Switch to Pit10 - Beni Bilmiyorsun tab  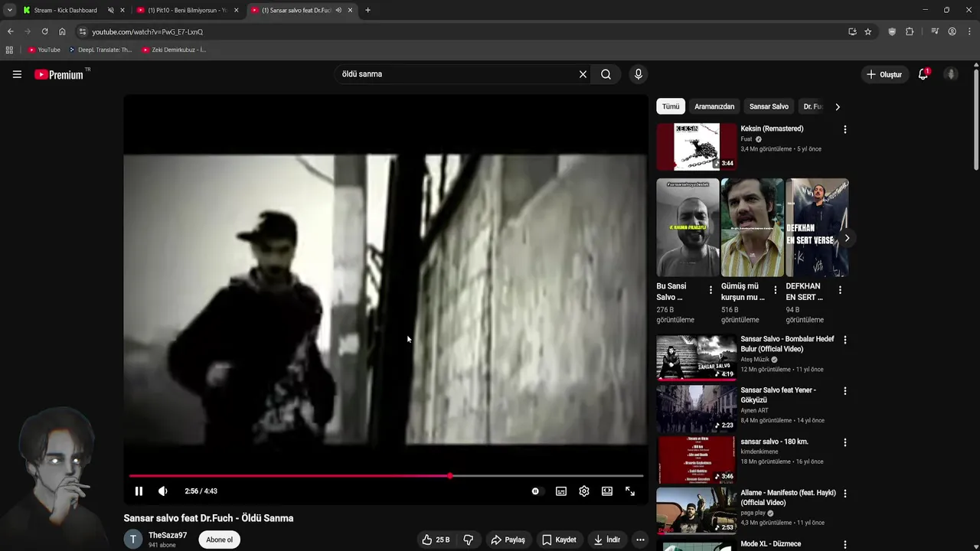tap(187, 10)
